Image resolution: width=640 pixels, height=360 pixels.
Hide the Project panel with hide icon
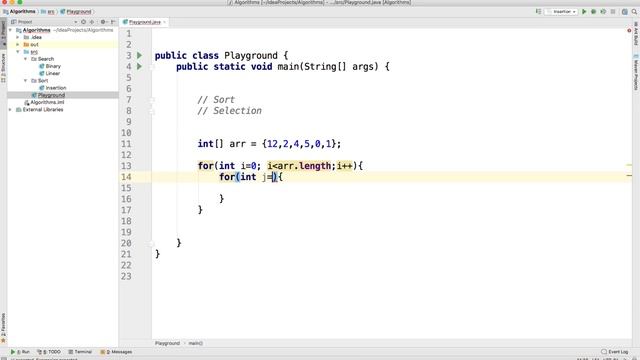coord(113,22)
